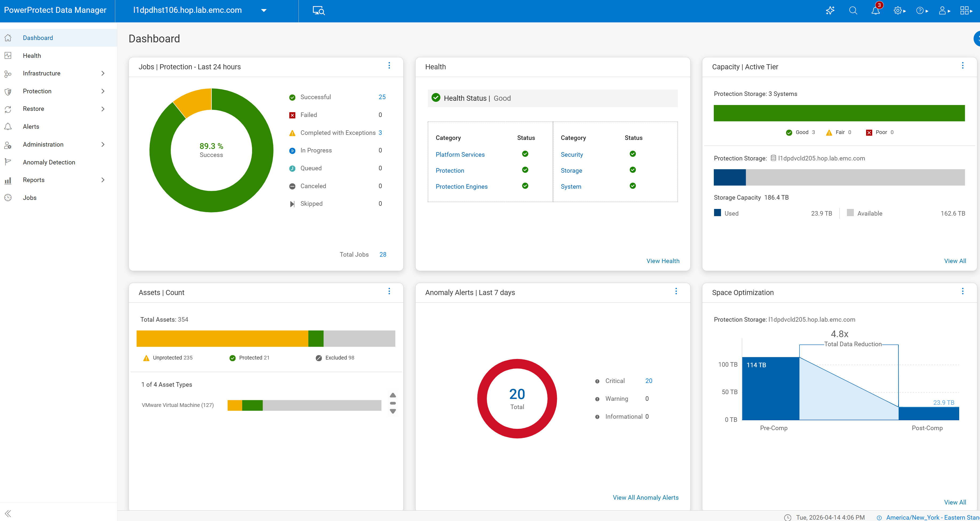This screenshot has width=980, height=521.
Task: Click the Failed jobs red X icon
Action: (292, 115)
